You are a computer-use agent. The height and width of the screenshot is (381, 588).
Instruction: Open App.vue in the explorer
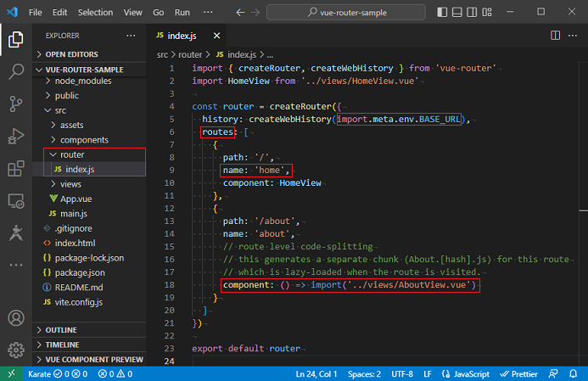89,199
